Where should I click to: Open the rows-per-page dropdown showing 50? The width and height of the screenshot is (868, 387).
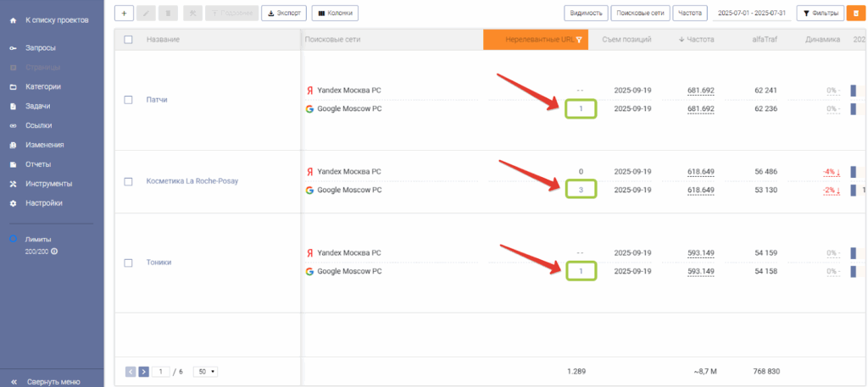coord(205,371)
